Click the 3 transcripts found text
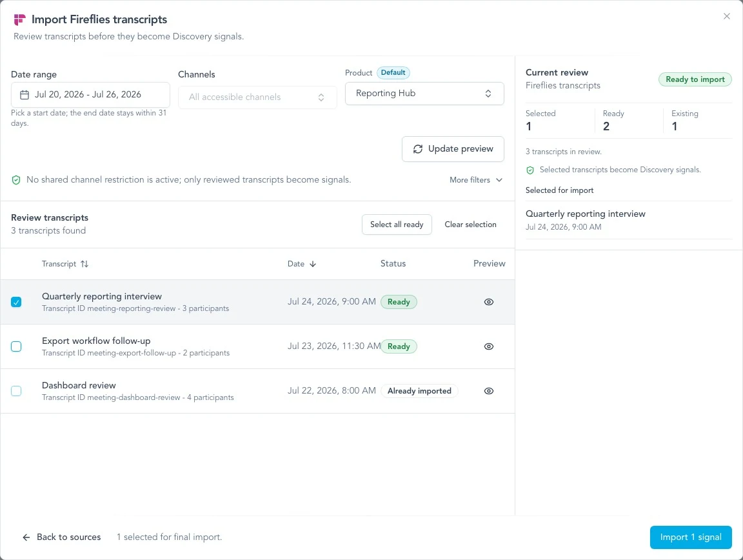Image resolution: width=743 pixels, height=560 pixels. 48,231
